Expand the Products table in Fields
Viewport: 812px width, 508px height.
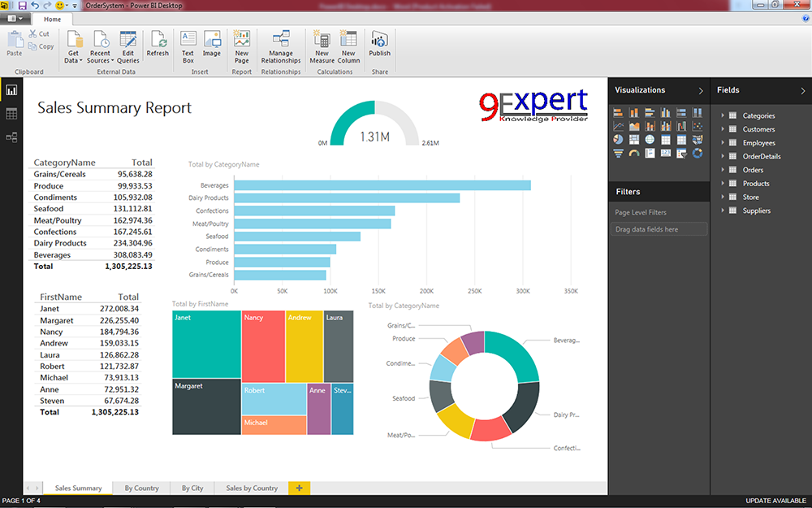point(723,183)
